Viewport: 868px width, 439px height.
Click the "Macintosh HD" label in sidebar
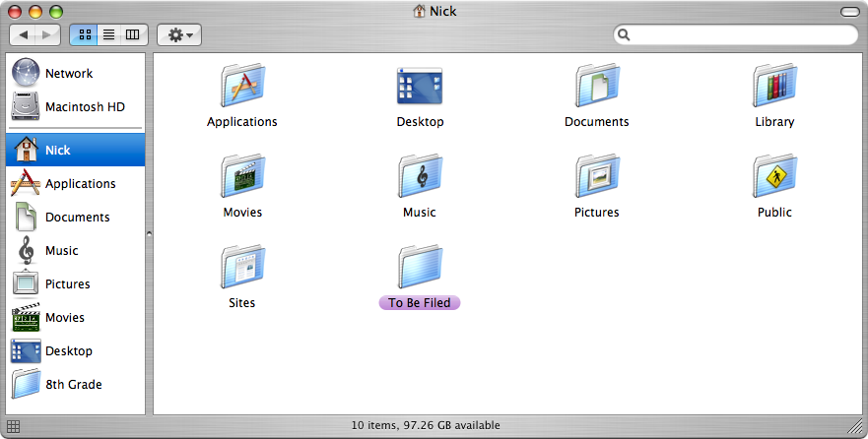coord(86,106)
